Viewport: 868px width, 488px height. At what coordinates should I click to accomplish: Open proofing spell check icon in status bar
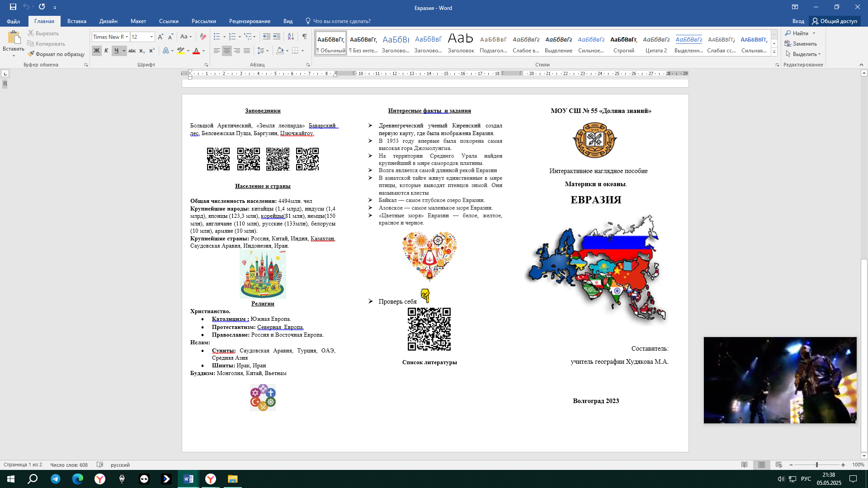tap(100, 465)
